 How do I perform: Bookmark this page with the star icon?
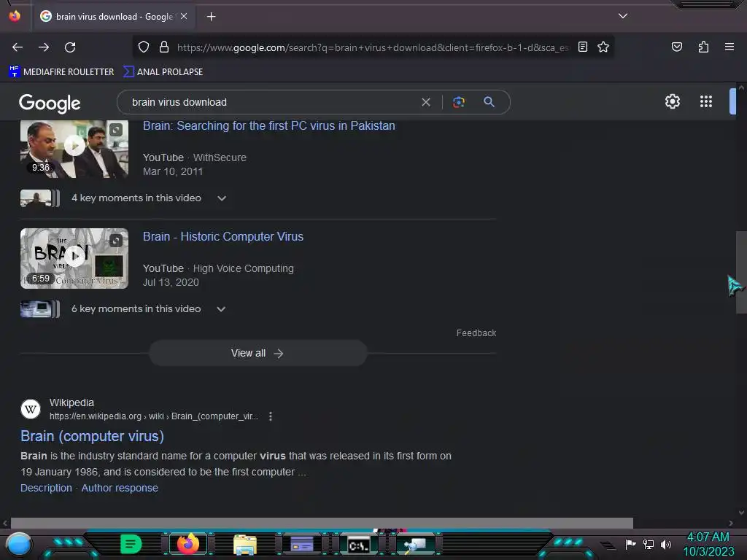coord(603,47)
